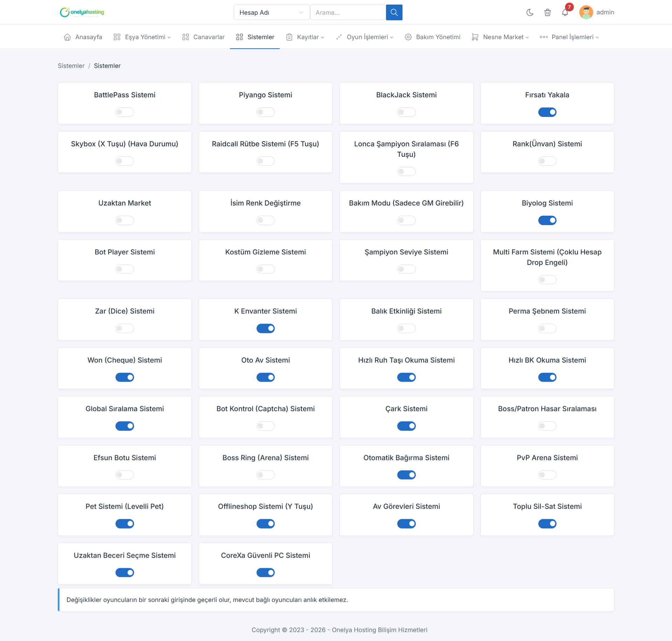This screenshot has width=672, height=641.
Task: Enable the BattlePass Sistemi switch
Action: coord(125,112)
